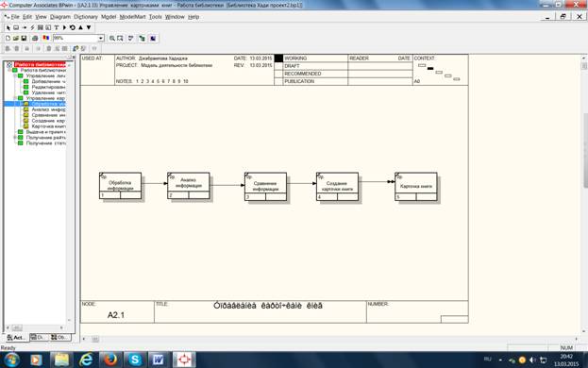Print the diagram via printer icon

pyautogui.click(x=35, y=39)
